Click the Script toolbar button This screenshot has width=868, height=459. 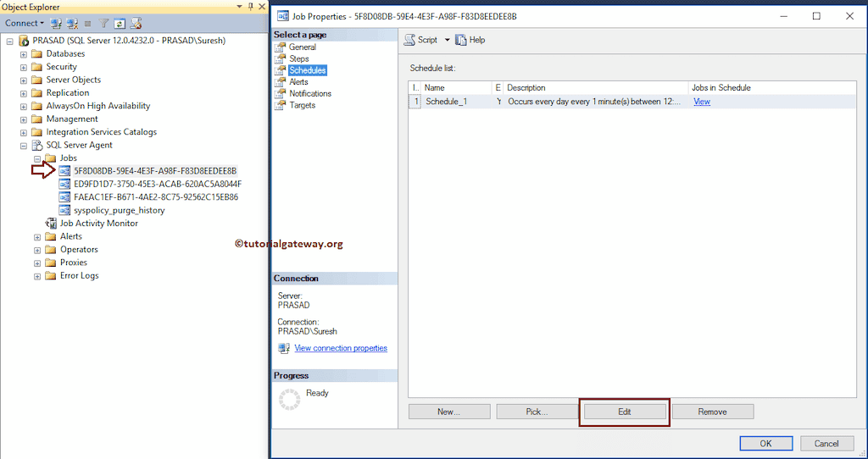pyautogui.click(x=420, y=40)
